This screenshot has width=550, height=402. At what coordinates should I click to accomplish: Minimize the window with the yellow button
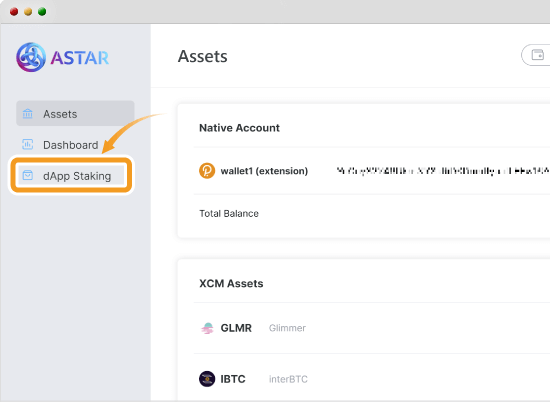click(x=28, y=12)
